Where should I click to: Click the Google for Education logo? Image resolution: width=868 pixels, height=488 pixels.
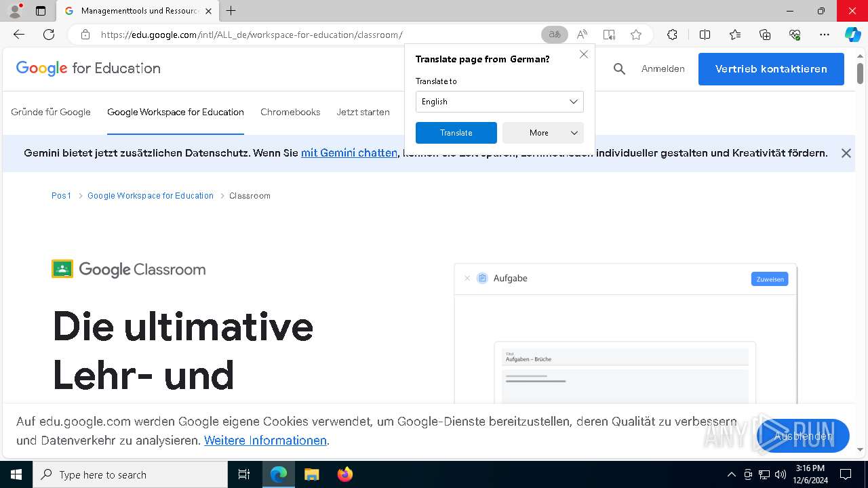coord(88,68)
